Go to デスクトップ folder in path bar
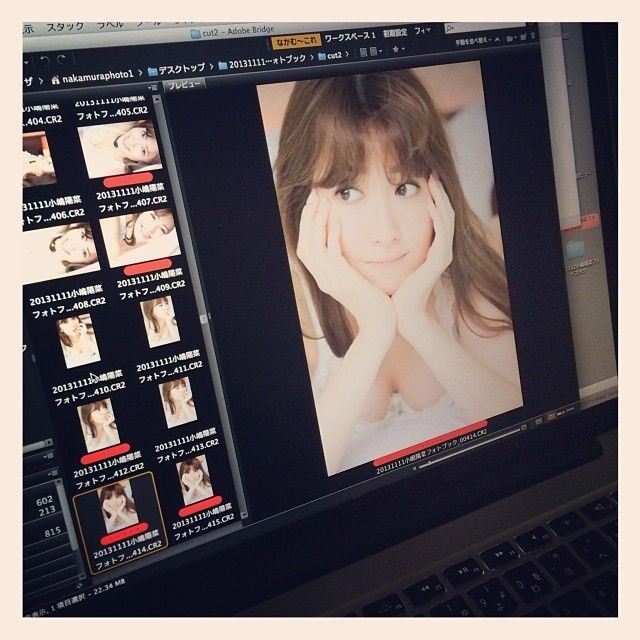The height and width of the screenshot is (640, 640). [177, 69]
